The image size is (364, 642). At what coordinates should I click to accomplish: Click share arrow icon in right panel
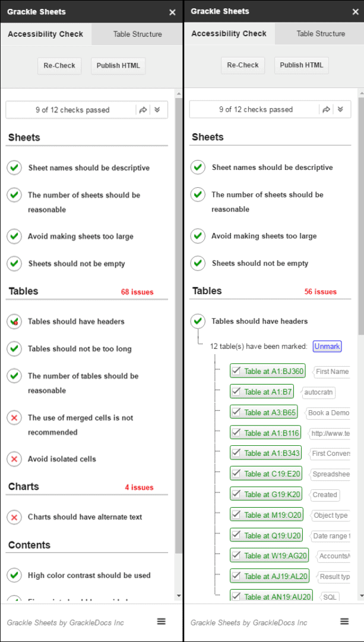click(x=327, y=110)
